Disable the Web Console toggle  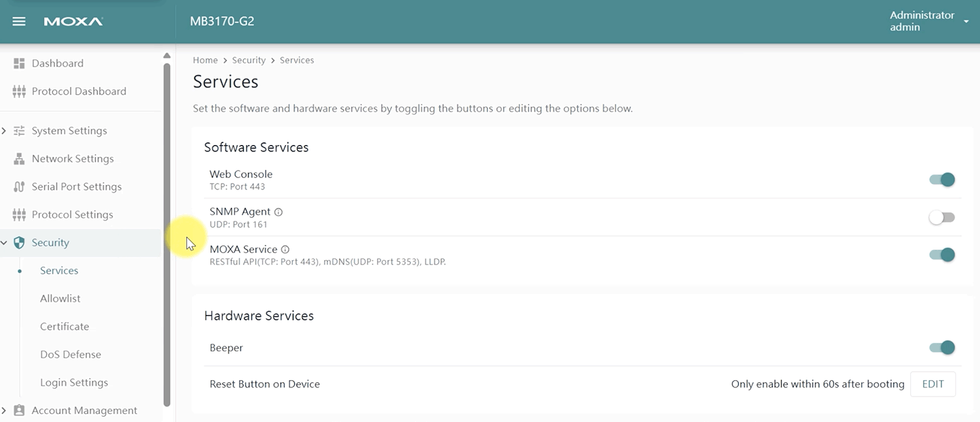pos(942,180)
